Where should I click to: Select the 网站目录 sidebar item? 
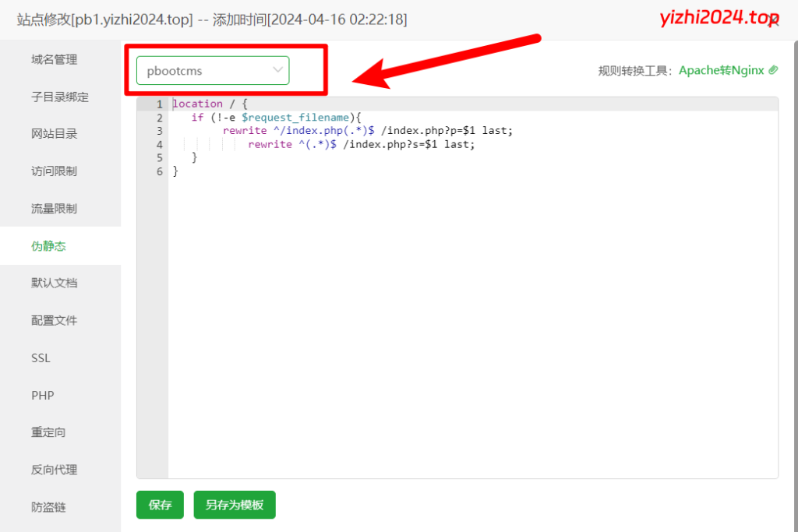point(55,134)
